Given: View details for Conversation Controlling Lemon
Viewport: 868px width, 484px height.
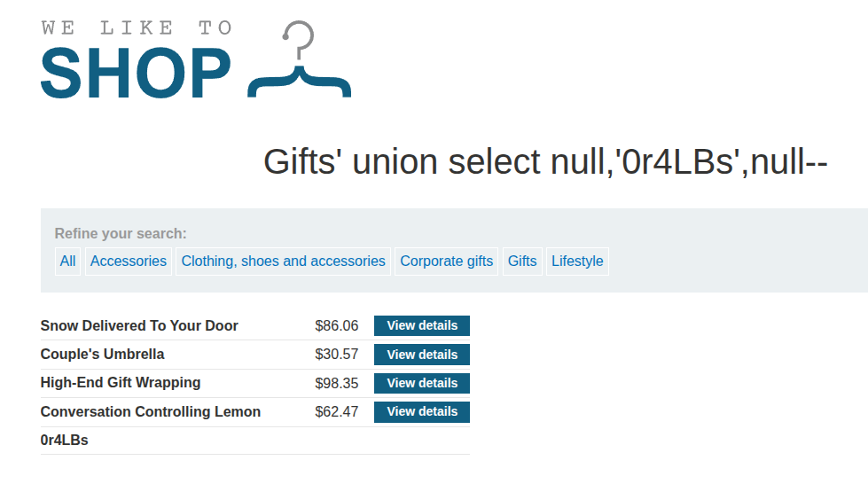Looking at the screenshot, I should pyautogui.click(x=422, y=412).
